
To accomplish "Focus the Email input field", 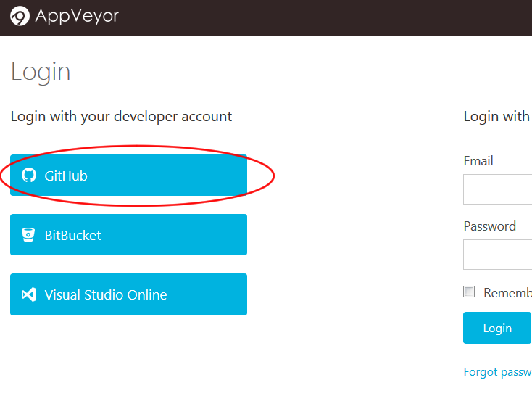I will (x=498, y=190).
